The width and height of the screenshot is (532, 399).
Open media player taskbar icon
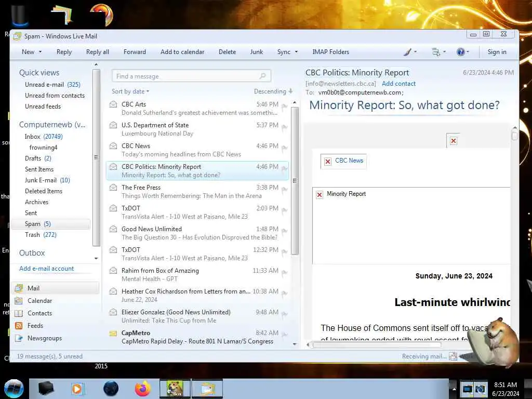click(77, 389)
